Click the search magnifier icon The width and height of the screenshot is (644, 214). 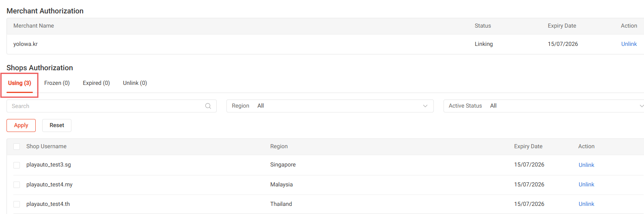point(208,106)
